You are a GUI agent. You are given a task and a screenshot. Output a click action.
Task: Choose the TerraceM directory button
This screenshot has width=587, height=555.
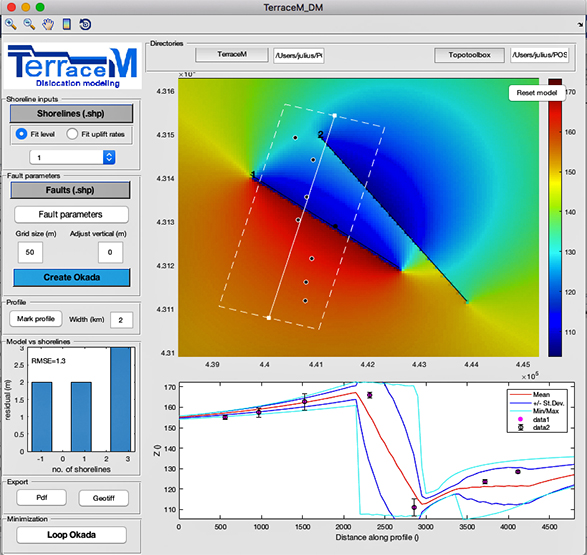pyautogui.click(x=232, y=55)
